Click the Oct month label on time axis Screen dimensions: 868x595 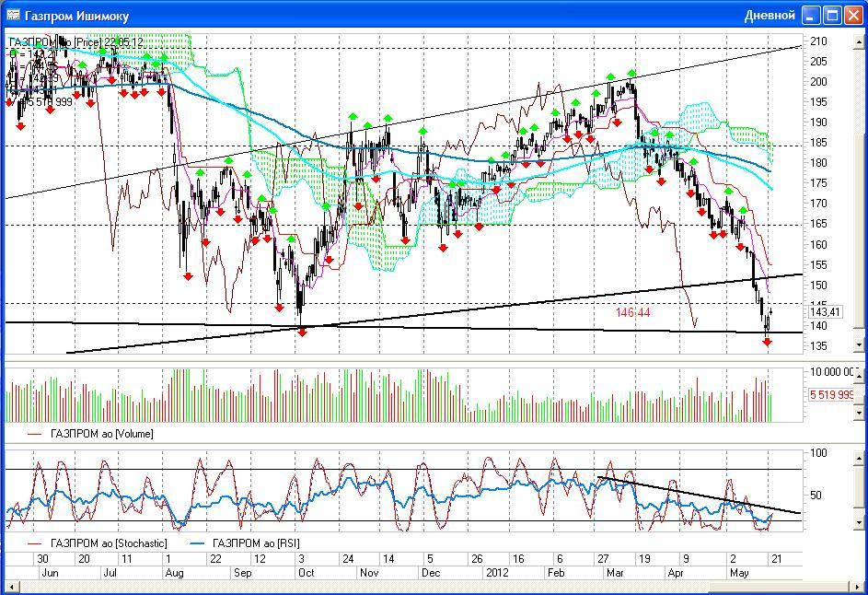307,573
